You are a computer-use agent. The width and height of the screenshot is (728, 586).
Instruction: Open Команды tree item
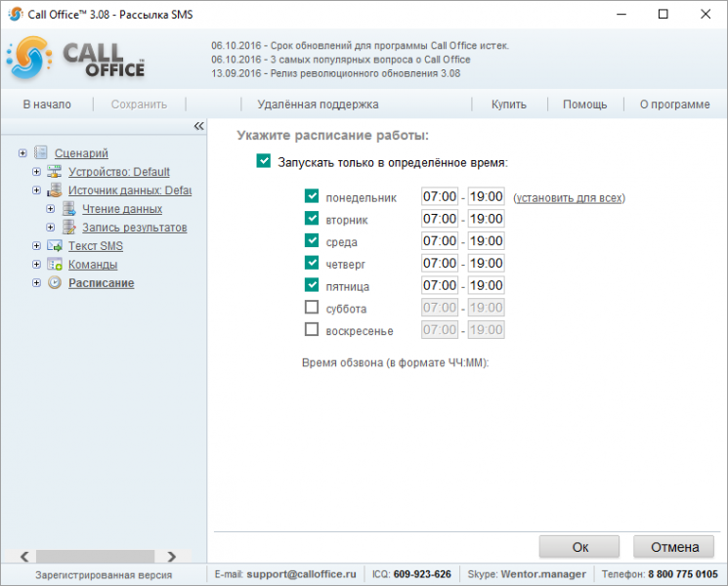(x=93, y=265)
